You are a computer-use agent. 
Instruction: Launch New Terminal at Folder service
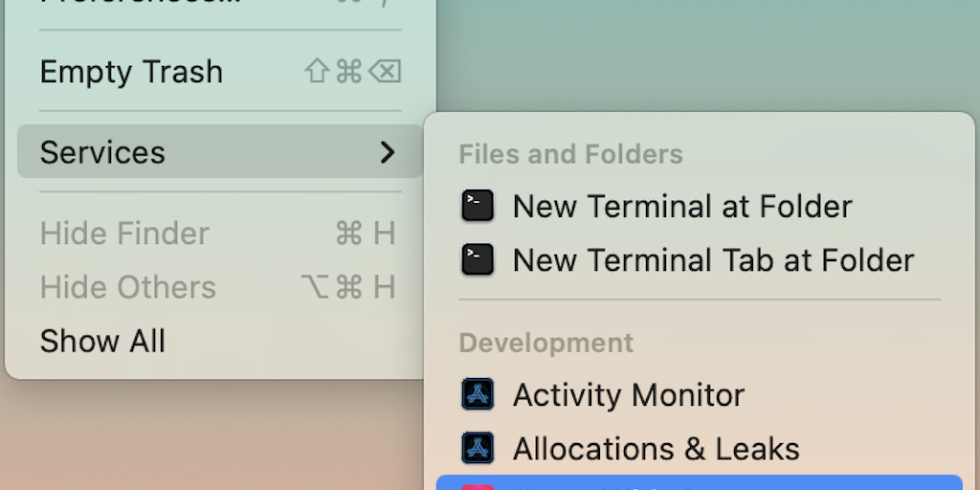click(681, 206)
